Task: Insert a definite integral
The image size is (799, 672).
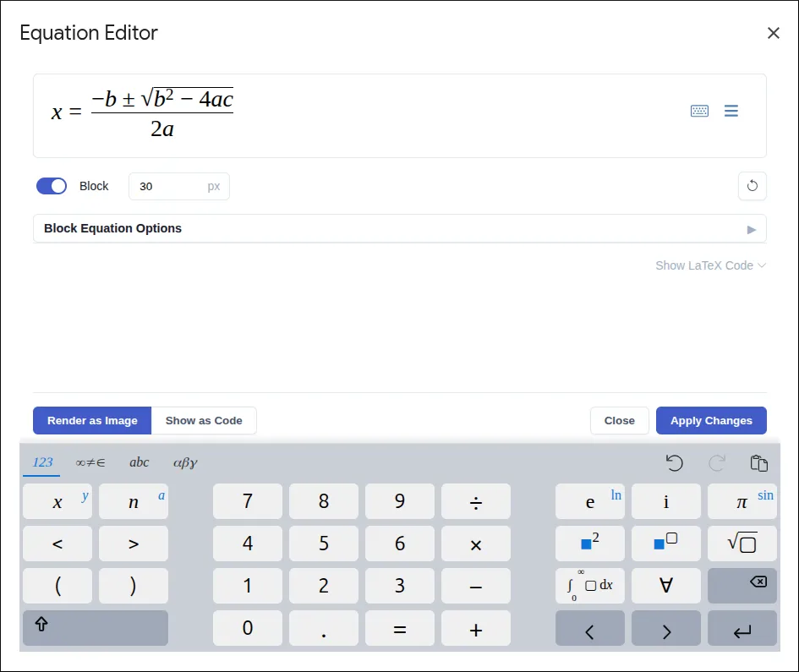Action: click(x=589, y=586)
